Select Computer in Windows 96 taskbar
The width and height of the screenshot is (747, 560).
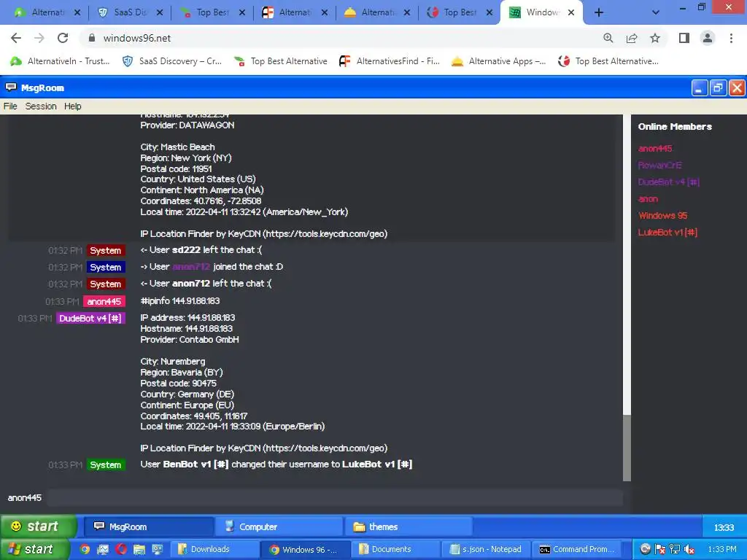tap(278, 526)
